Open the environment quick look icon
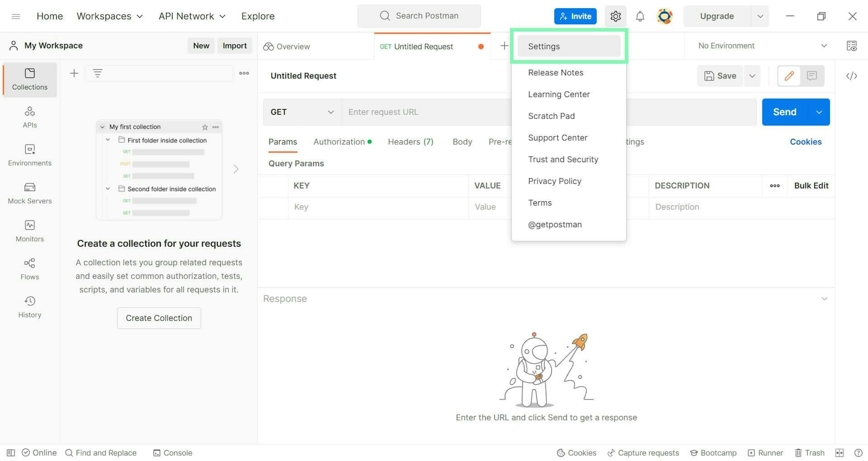 (851, 46)
